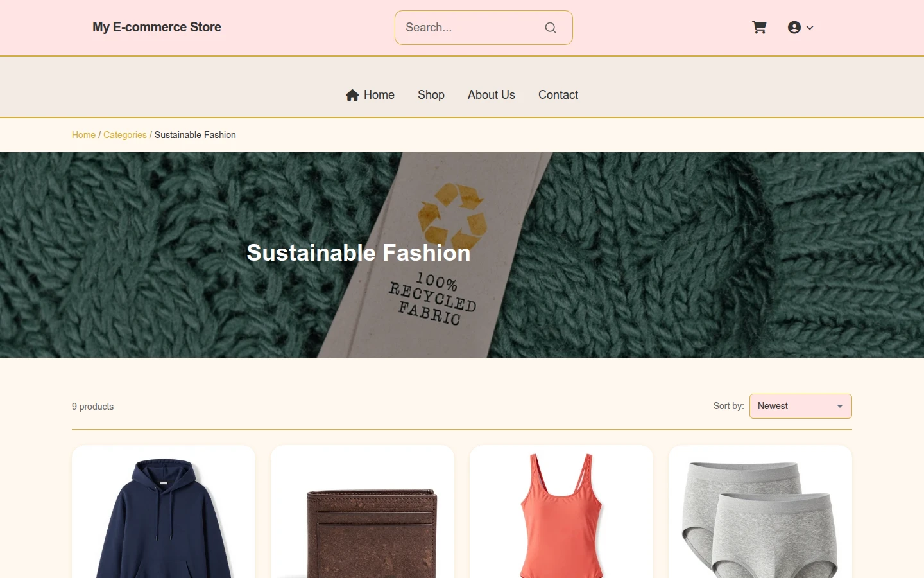Click the search magnifier icon

(551, 28)
